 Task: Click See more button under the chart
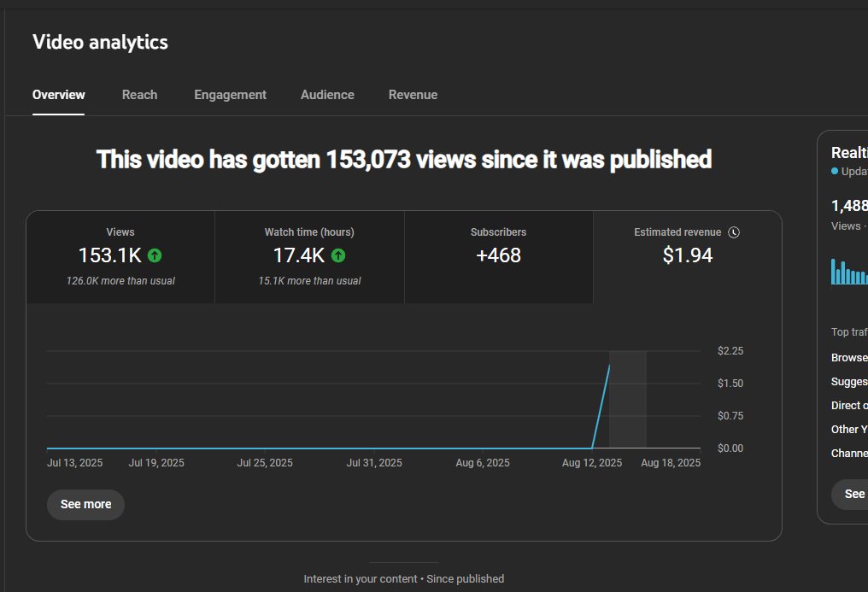tap(85, 505)
